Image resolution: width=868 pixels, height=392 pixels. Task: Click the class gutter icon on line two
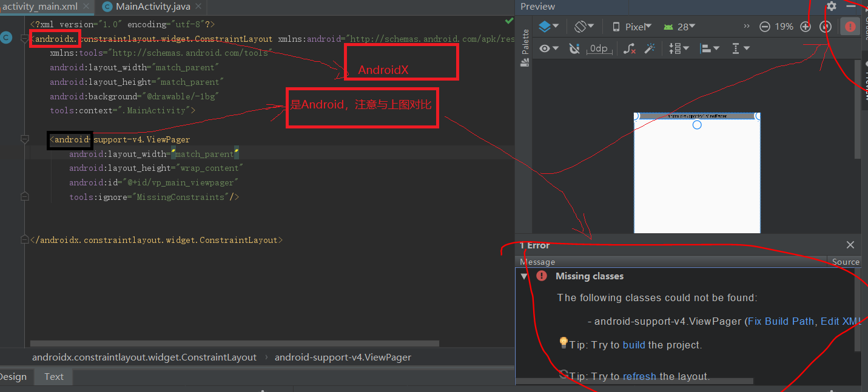tap(6, 38)
